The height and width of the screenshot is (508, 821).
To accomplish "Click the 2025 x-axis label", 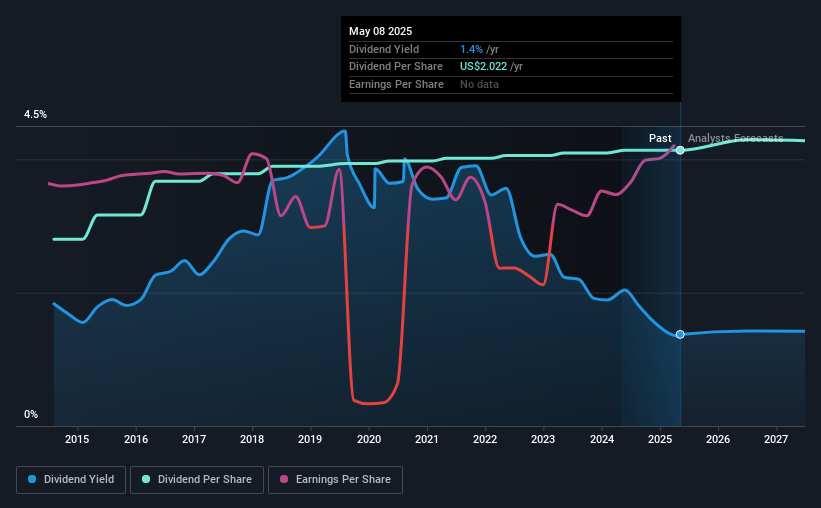I will click(660, 439).
